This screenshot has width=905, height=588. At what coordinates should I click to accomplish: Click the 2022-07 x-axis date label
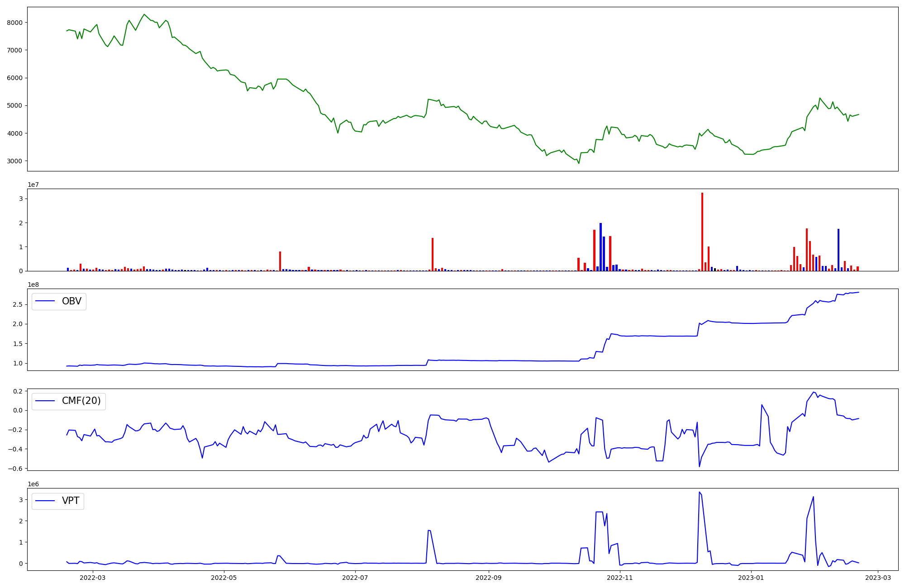(x=355, y=578)
